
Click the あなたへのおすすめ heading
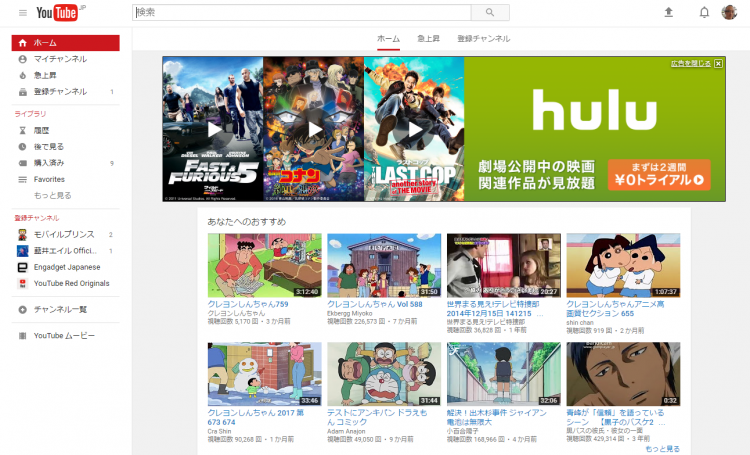[246, 222]
